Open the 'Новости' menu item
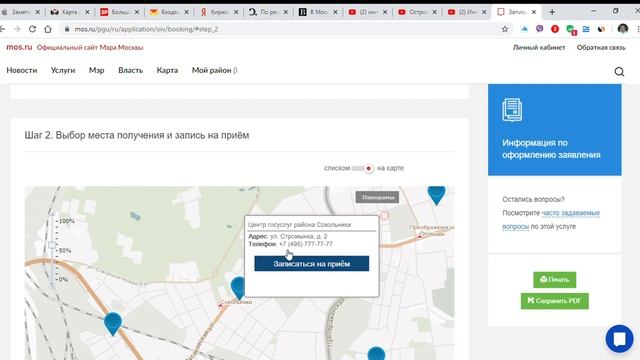Image resolution: width=640 pixels, height=360 pixels. pos(22,70)
